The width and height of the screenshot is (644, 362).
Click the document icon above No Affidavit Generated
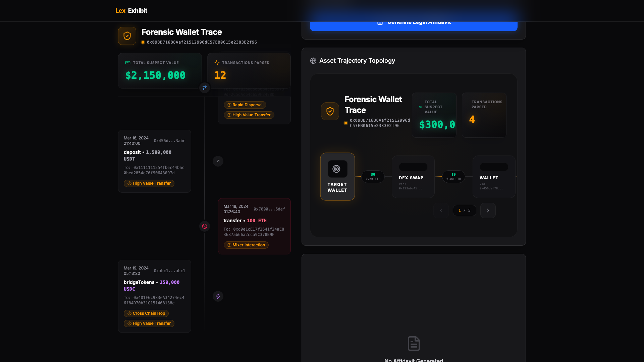[x=414, y=344]
